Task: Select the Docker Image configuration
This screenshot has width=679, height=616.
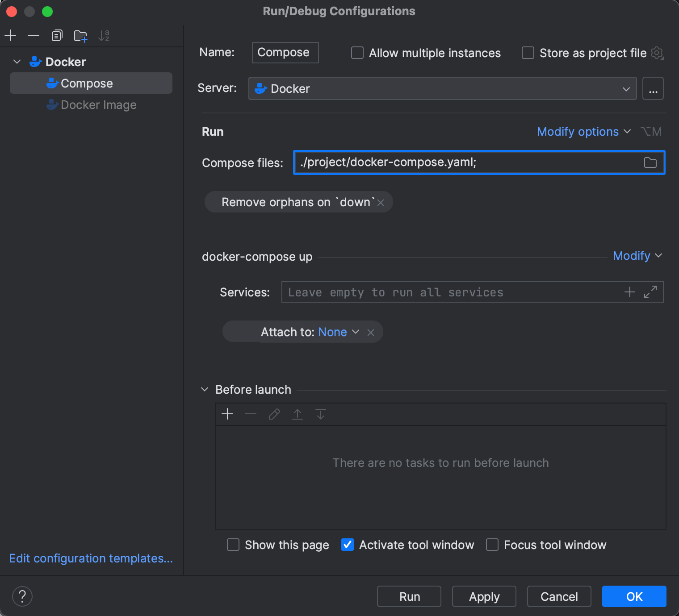Action: (x=98, y=105)
